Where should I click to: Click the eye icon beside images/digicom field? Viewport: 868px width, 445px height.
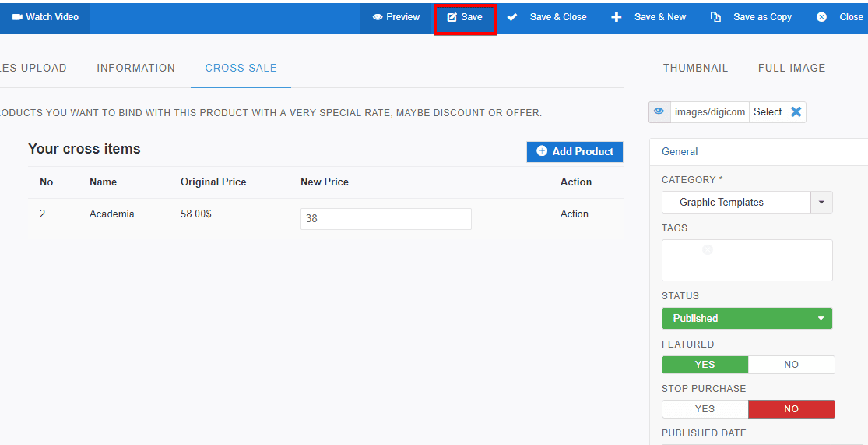coord(659,112)
